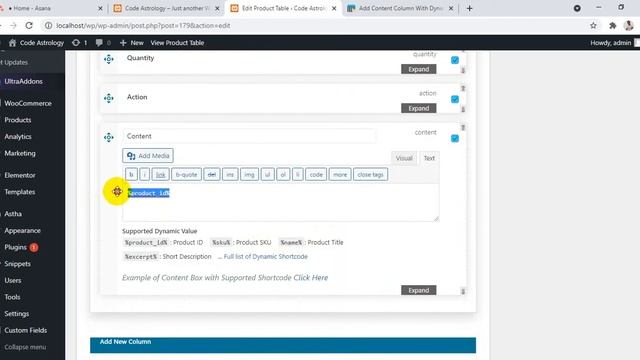Uncheck the Action column checkbox
640x360 pixels.
pyautogui.click(x=455, y=99)
